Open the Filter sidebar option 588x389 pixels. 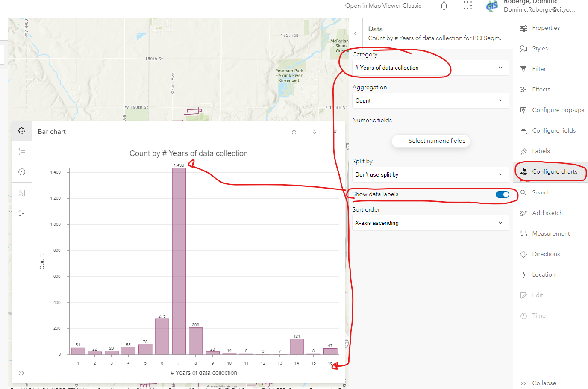[x=539, y=69]
